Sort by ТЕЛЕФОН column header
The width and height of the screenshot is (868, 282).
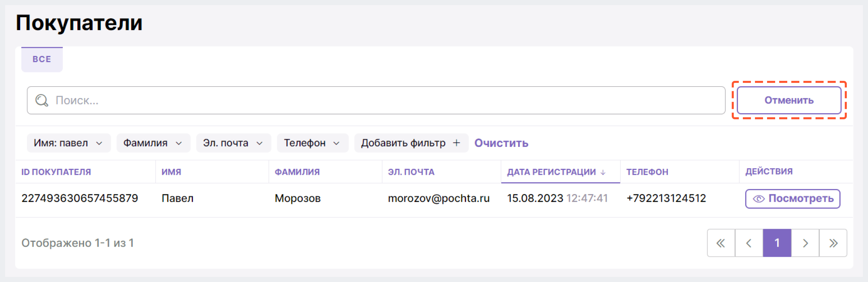(x=647, y=172)
